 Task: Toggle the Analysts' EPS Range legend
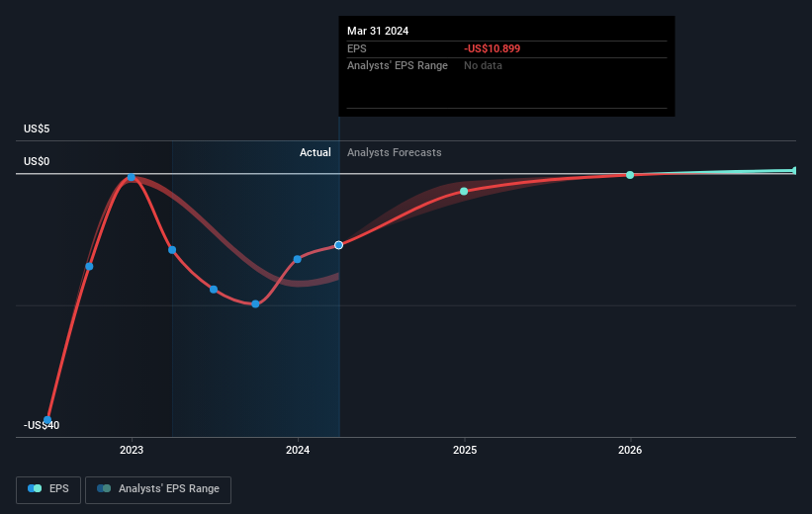(x=158, y=489)
